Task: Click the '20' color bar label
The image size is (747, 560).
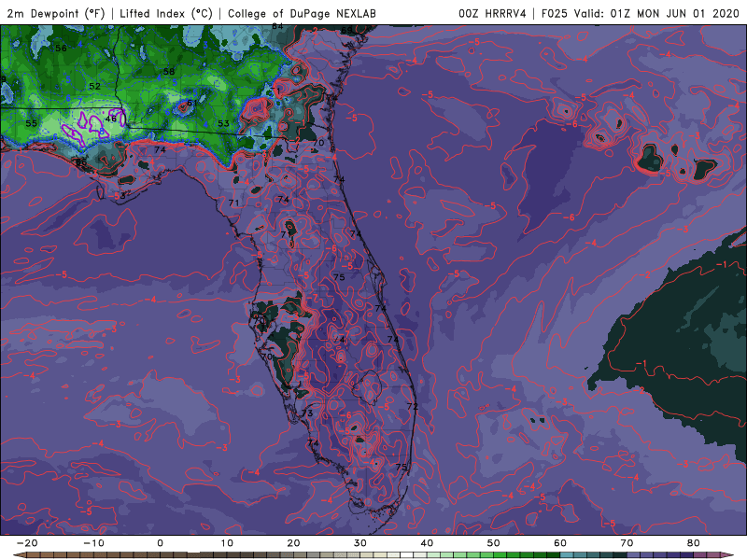Action: click(293, 543)
